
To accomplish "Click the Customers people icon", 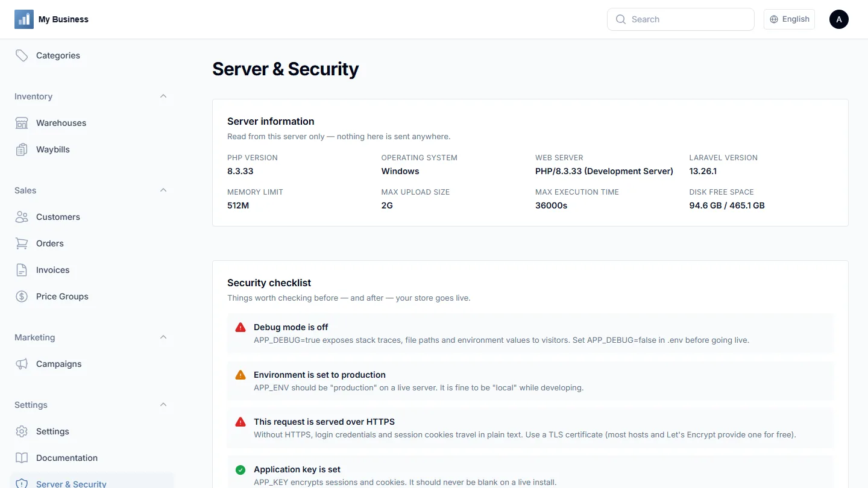I will pos(22,217).
